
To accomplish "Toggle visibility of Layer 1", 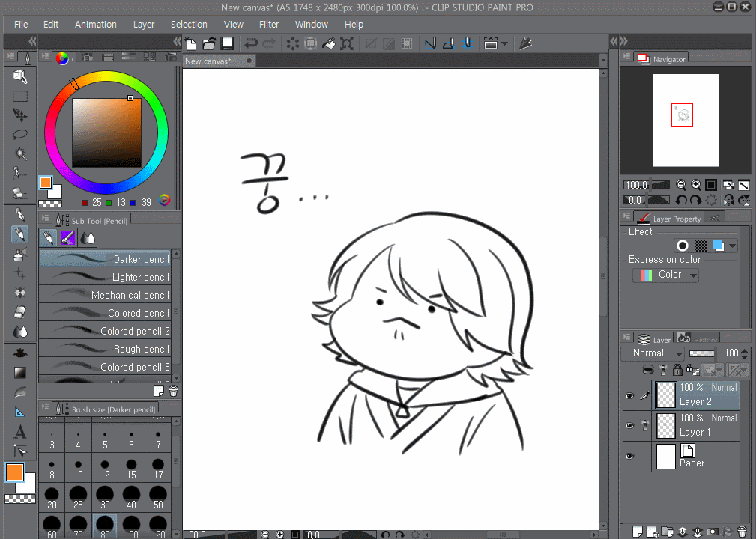I will point(629,426).
